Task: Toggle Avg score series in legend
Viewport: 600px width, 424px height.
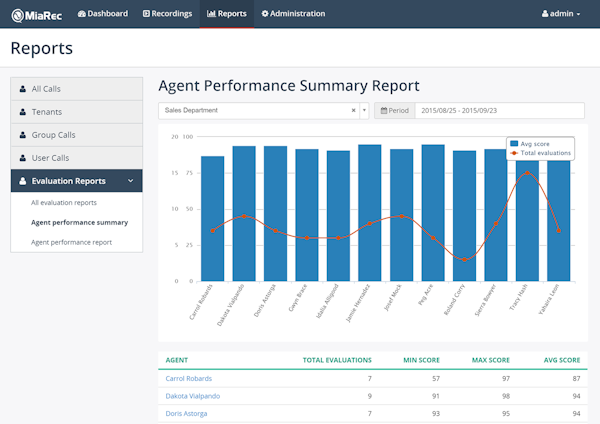Action: (x=530, y=144)
